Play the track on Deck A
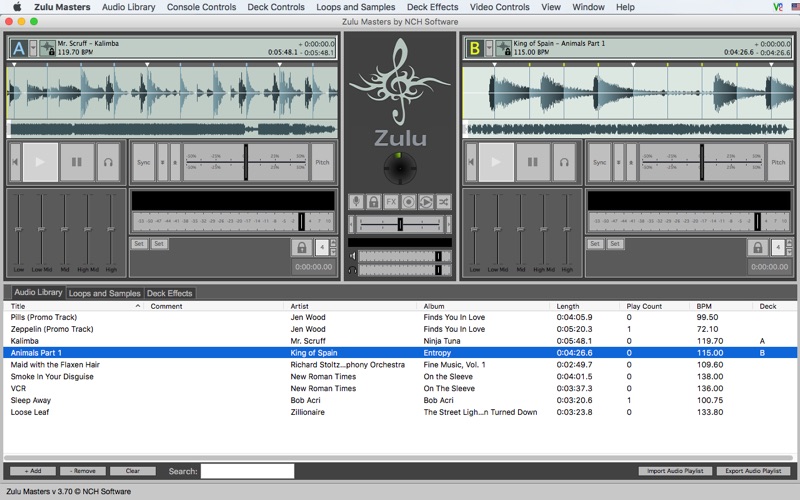This screenshot has height=500, width=800. [x=40, y=162]
